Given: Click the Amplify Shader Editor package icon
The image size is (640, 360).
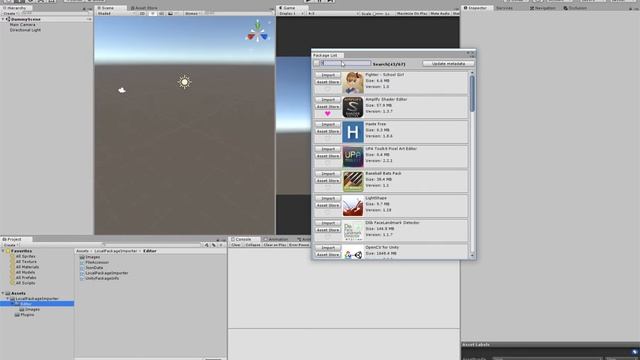Looking at the screenshot, I should pyautogui.click(x=353, y=107).
